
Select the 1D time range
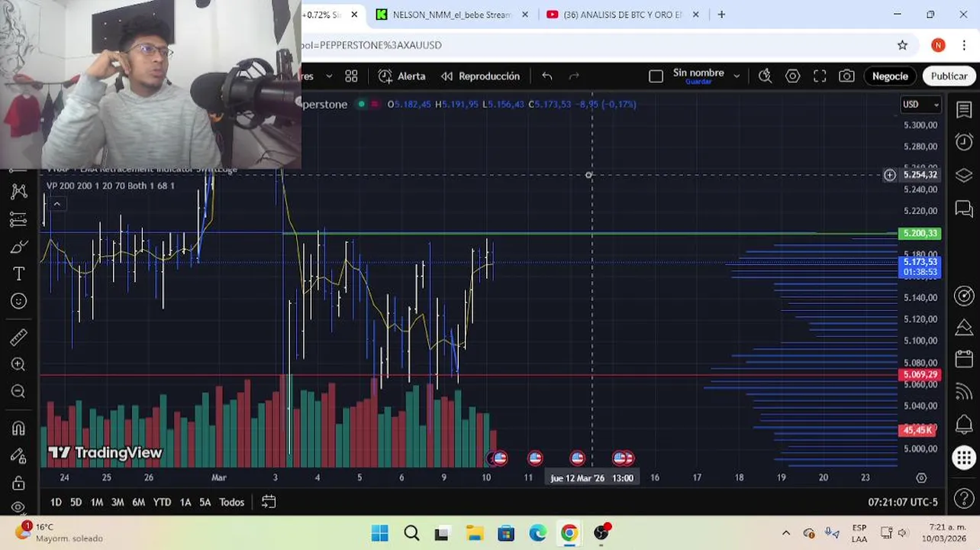coord(56,502)
